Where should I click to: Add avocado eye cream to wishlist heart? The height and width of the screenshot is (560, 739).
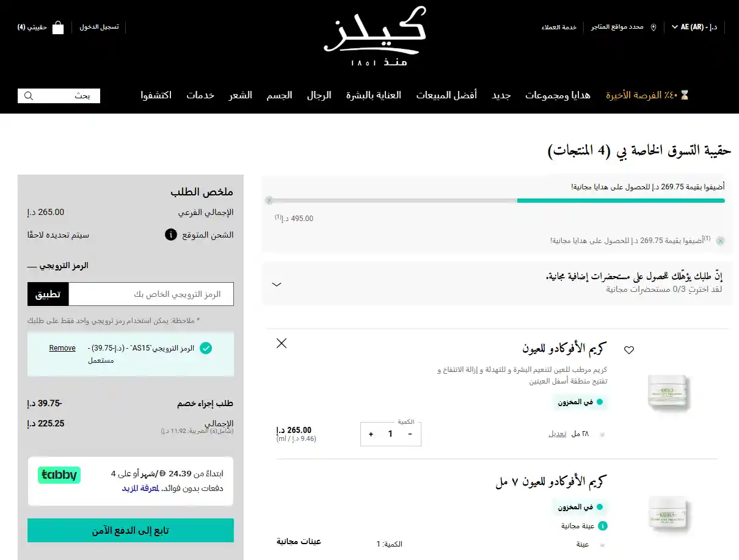pyautogui.click(x=629, y=350)
